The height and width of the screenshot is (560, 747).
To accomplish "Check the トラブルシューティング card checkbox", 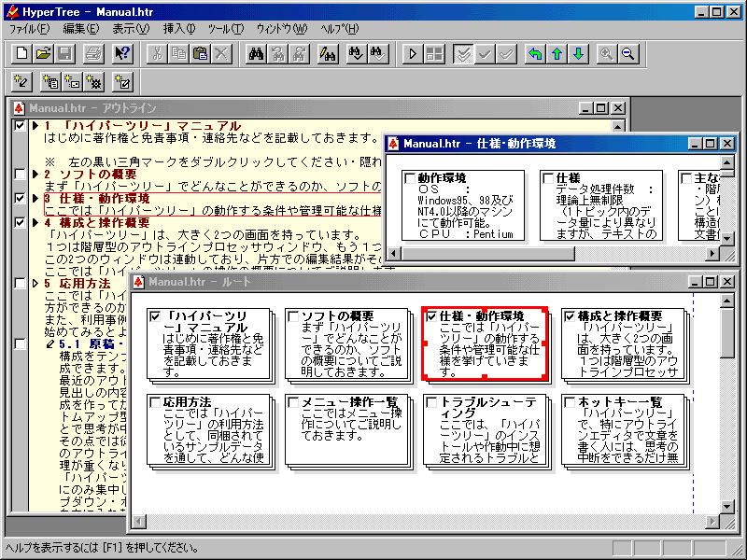I will click(431, 402).
